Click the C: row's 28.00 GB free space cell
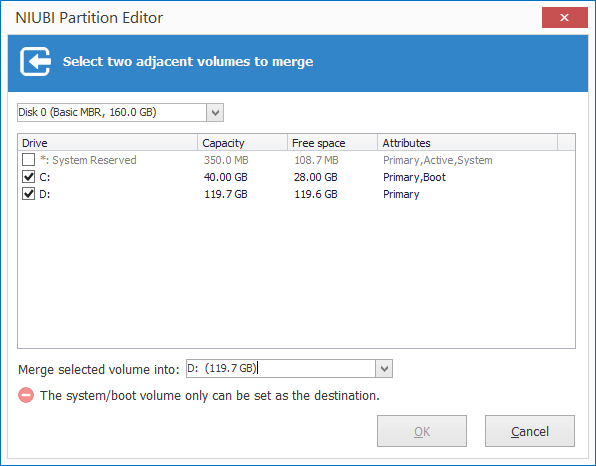The image size is (596, 466). [315, 177]
